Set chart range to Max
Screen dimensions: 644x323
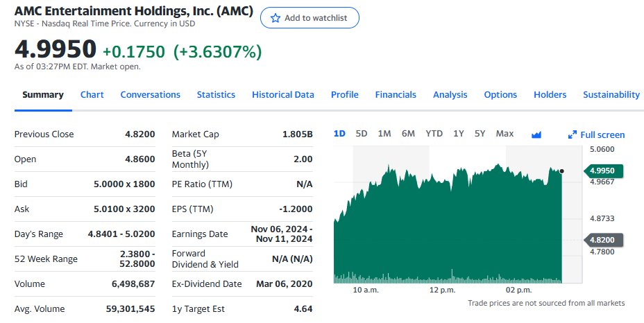[x=505, y=134]
